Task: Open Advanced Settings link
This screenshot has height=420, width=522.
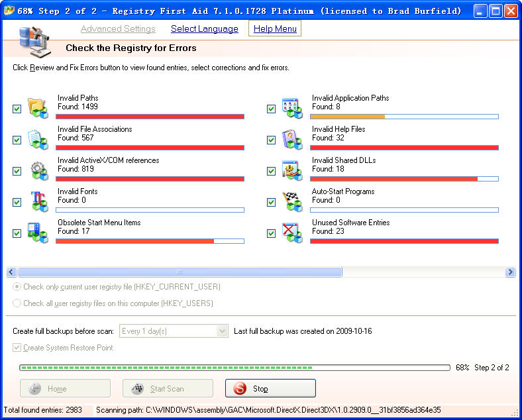Action: click(x=118, y=28)
